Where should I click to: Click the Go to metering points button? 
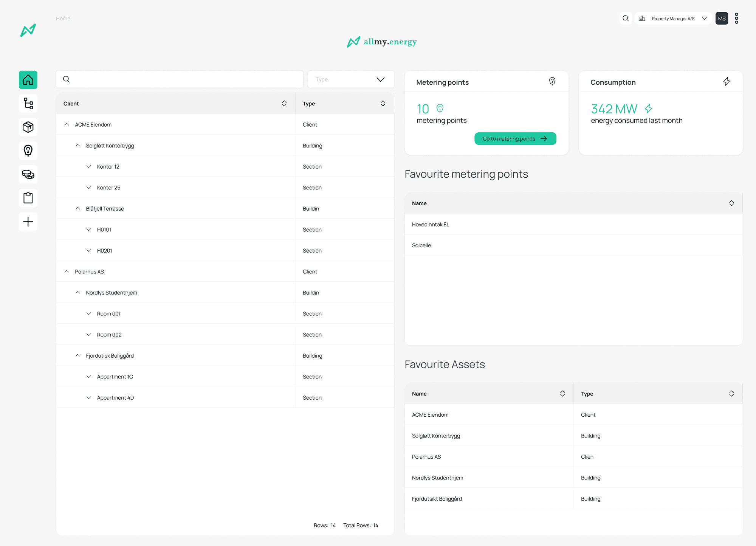coord(515,139)
